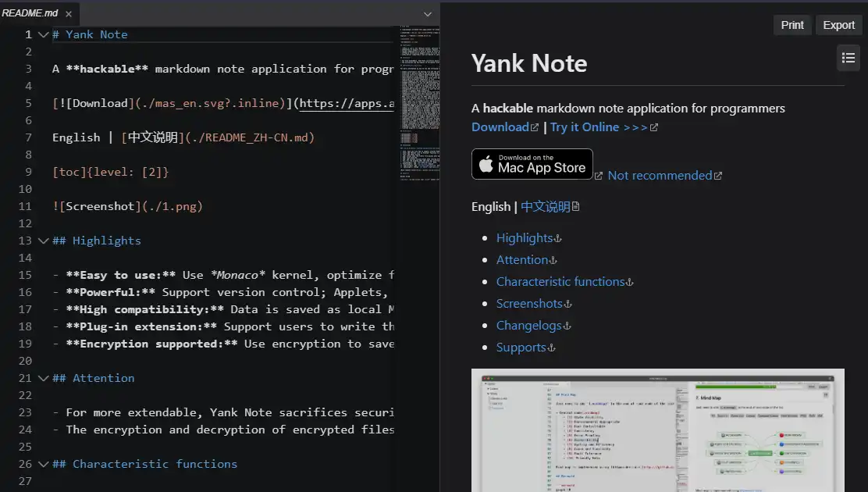Image resolution: width=868 pixels, height=492 pixels.
Task: Click the '**Powerful:**' line in editor
Action: pos(224,292)
